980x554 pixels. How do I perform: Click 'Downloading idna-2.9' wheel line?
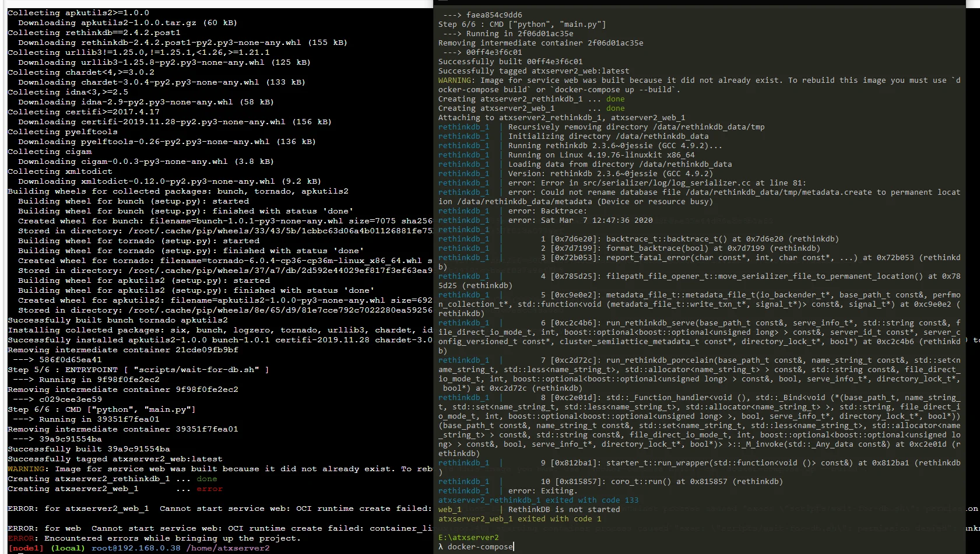(x=146, y=102)
